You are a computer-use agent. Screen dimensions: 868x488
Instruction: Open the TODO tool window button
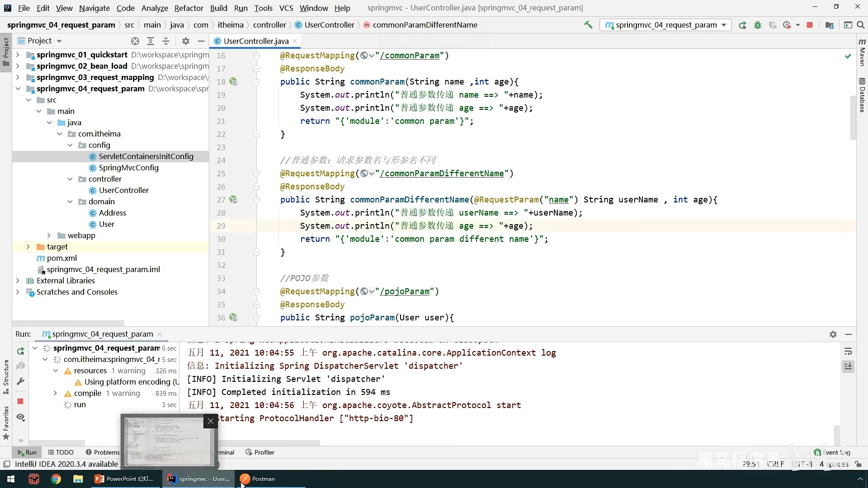pos(61,452)
